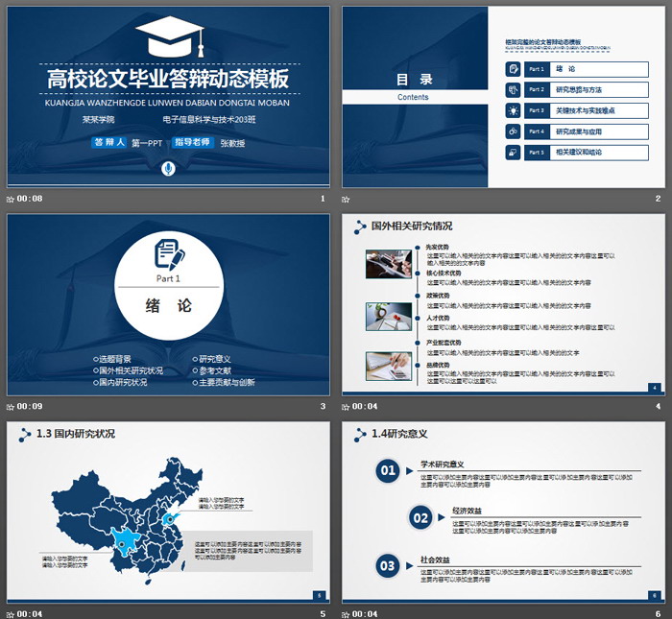Click the Part 4 研究成果与应用 entry

click(587, 131)
